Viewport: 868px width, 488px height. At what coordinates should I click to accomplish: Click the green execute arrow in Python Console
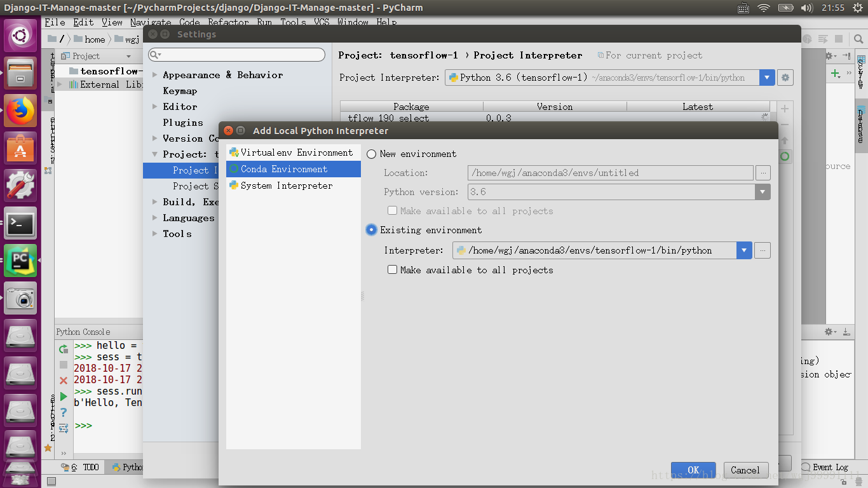pos(64,396)
